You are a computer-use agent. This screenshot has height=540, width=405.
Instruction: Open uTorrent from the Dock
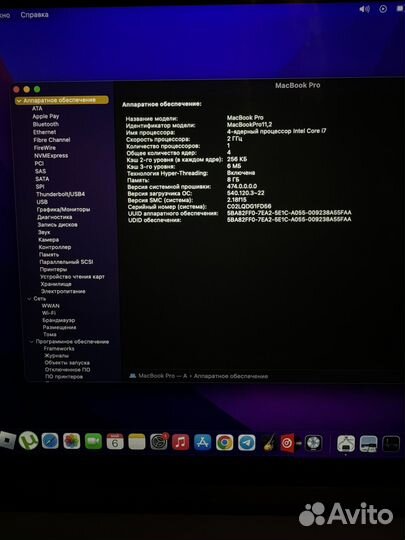point(28,440)
